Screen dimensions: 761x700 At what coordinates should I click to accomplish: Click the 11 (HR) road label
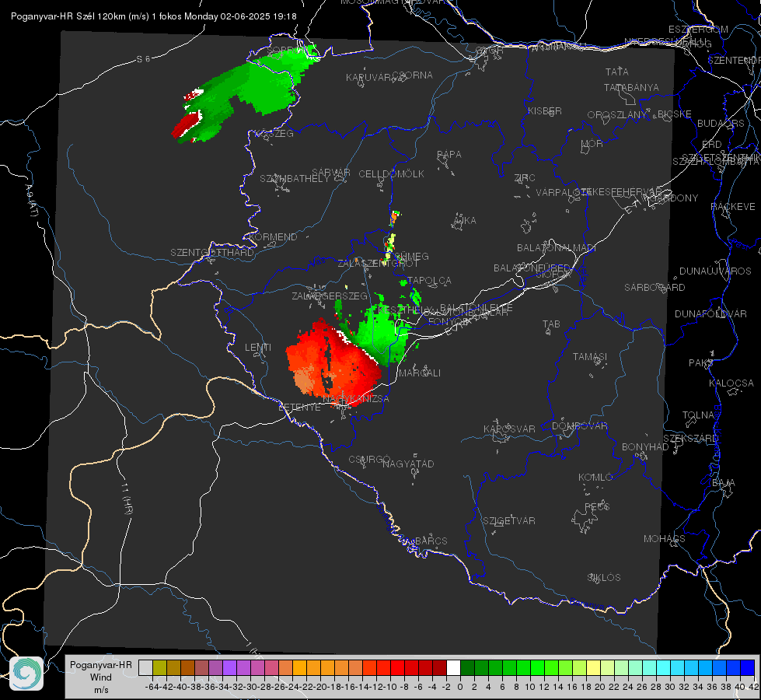(x=126, y=499)
